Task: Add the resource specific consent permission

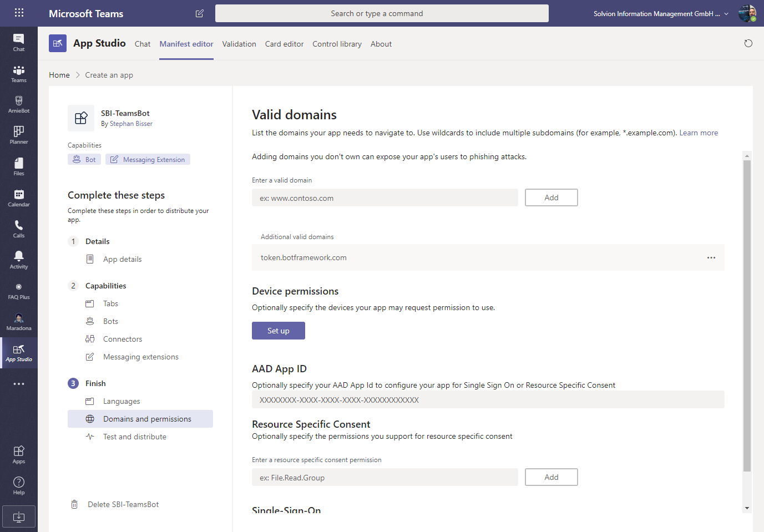Action: 552,477
